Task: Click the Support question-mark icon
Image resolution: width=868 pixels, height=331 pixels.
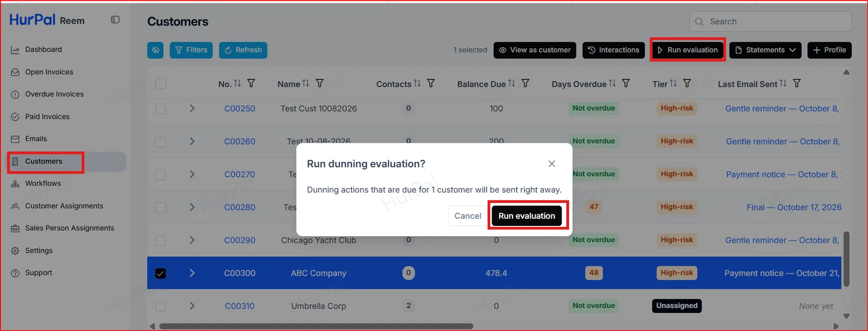Action: [x=15, y=273]
